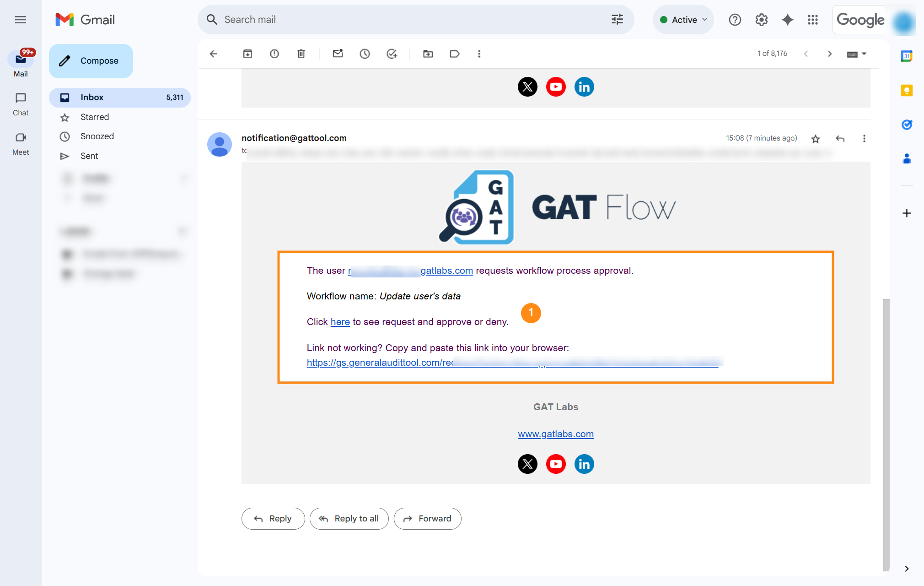924x586 pixels.
Task: Open Contacts side panel
Action: click(x=907, y=159)
